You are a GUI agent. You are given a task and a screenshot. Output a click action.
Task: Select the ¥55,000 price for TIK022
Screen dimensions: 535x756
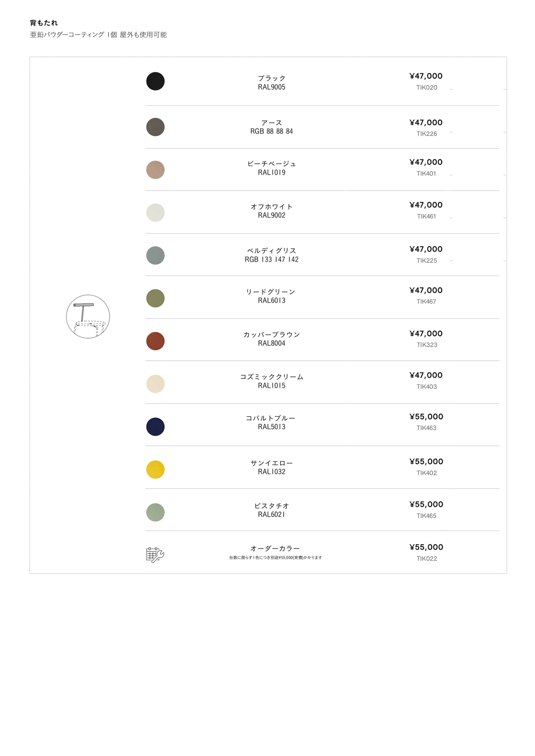pos(426,547)
